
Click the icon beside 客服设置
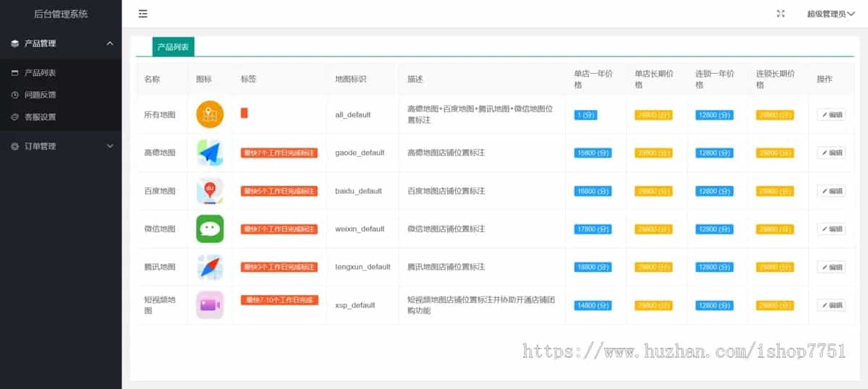[x=15, y=116]
